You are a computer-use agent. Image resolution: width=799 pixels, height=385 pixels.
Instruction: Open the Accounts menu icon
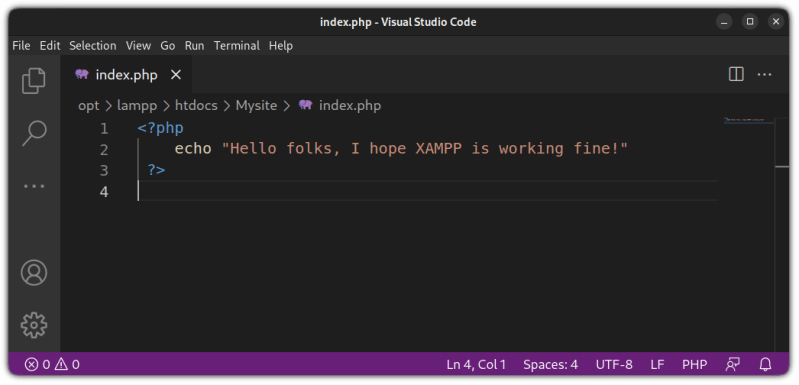[x=34, y=272]
